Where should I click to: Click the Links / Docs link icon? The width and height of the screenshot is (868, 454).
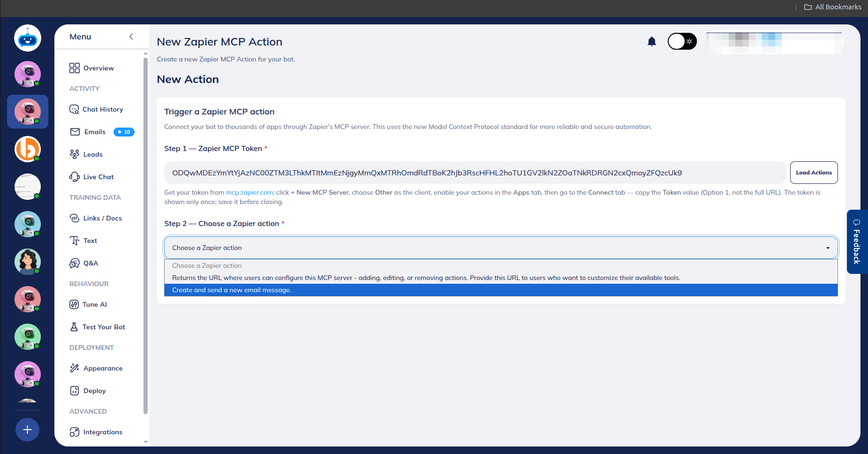[75, 218]
